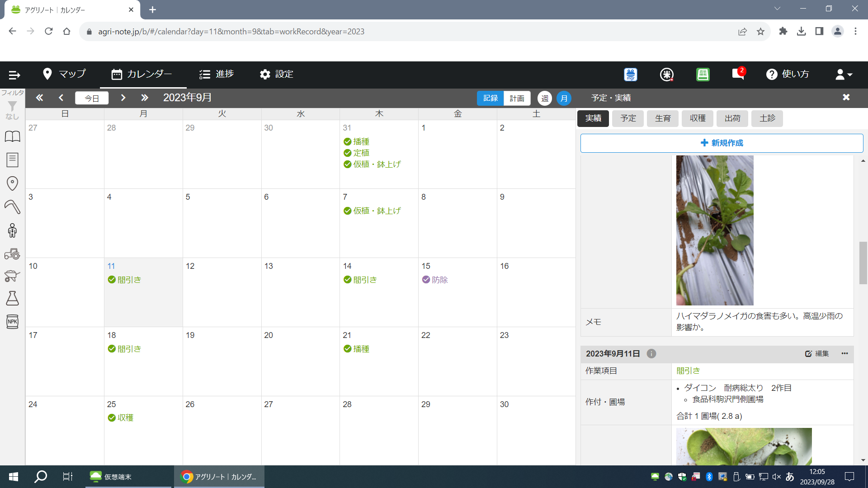Open 収穫 entry on September 25
This screenshot has width=868, height=488.
(x=121, y=418)
